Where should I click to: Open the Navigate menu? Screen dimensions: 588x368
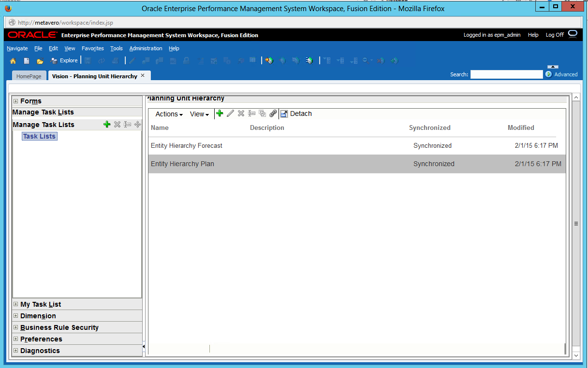click(17, 48)
